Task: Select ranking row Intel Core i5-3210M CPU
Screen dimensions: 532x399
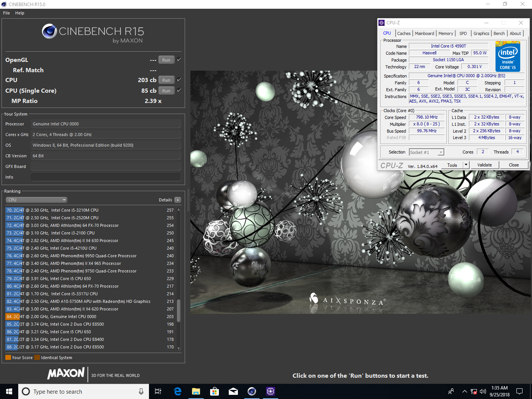Action: click(x=90, y=210)
